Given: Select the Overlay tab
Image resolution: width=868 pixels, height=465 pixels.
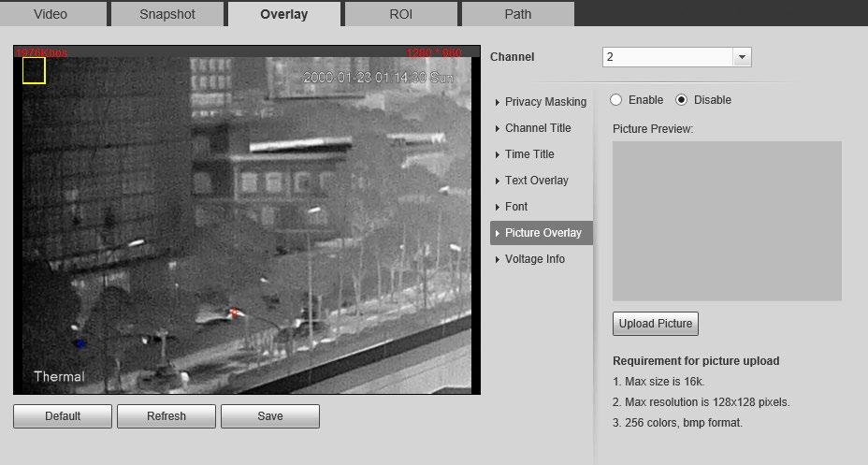Looking at the screenshot, I should click(x=284, y=14).
